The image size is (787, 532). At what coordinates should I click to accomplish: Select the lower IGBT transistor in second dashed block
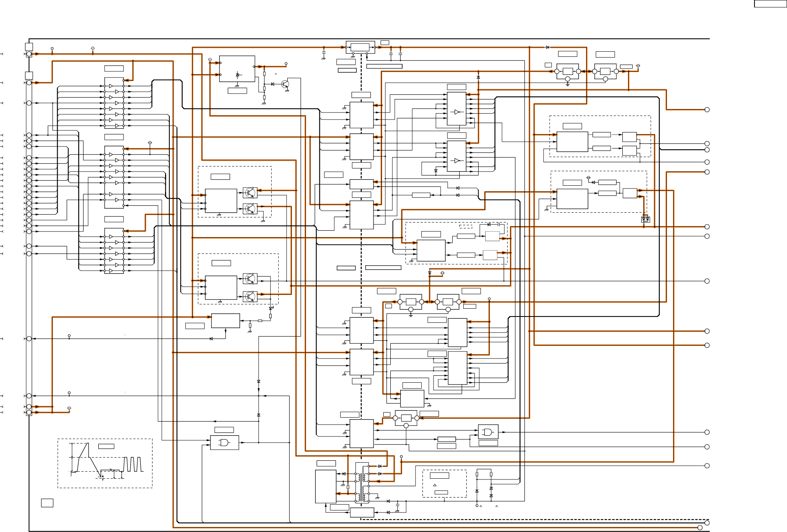coord(250,297)
